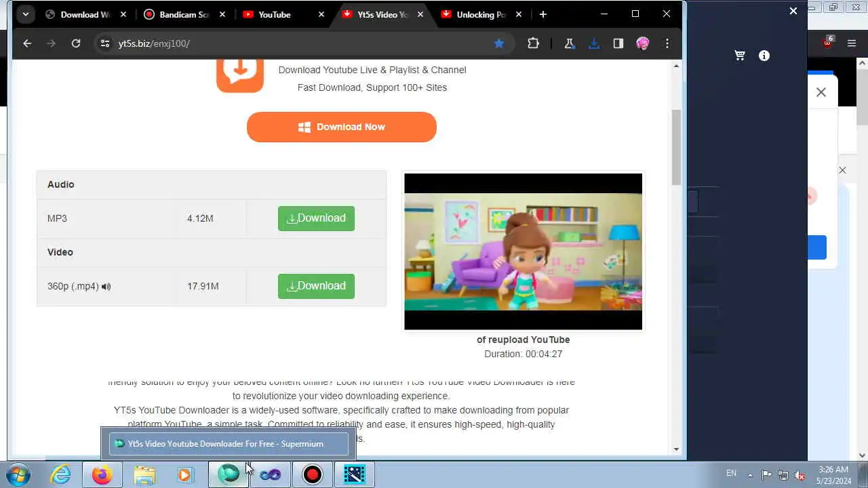Close the Bandicam tab
The height and width of the screenshot is (488, 868).
point(222,14)
